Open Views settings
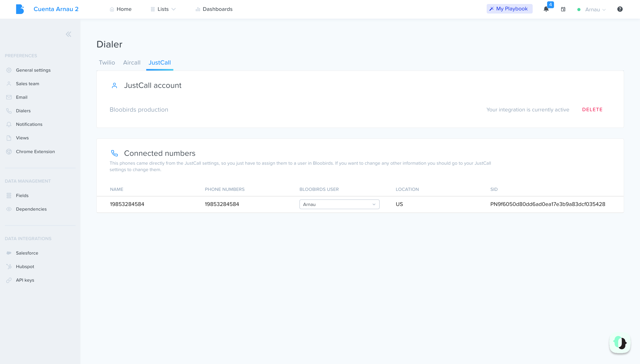This screenshot has height=364, width=640. click(22, 138)
